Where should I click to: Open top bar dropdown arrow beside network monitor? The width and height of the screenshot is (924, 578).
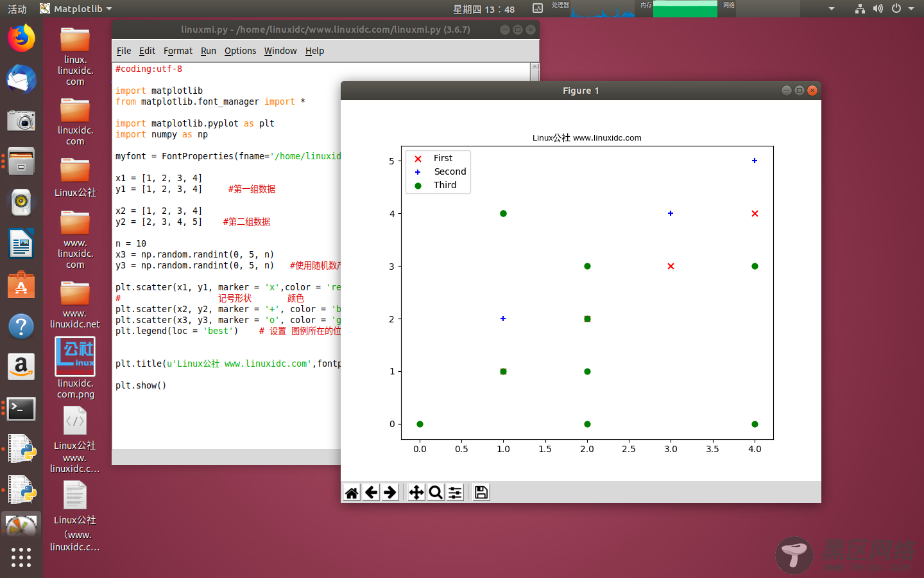click(x=832, y=9)
